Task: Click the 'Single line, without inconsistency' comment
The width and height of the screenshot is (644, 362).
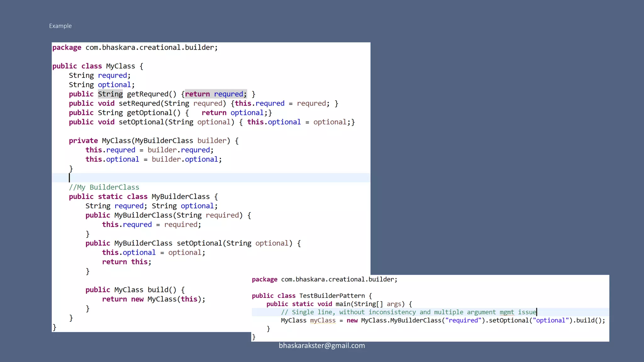Action: click(408, 312)
